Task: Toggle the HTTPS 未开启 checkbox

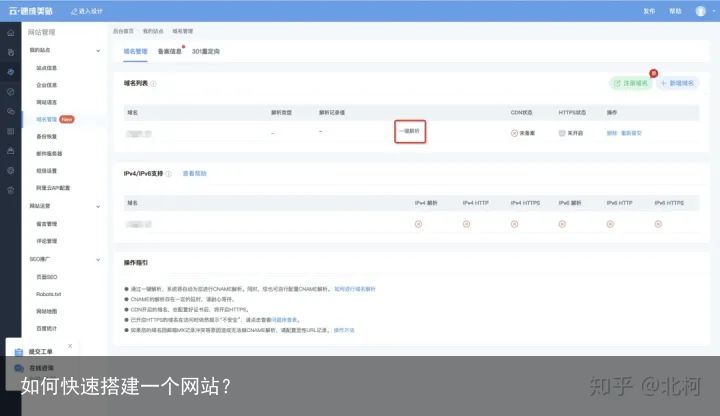Action: click(562, 133)
